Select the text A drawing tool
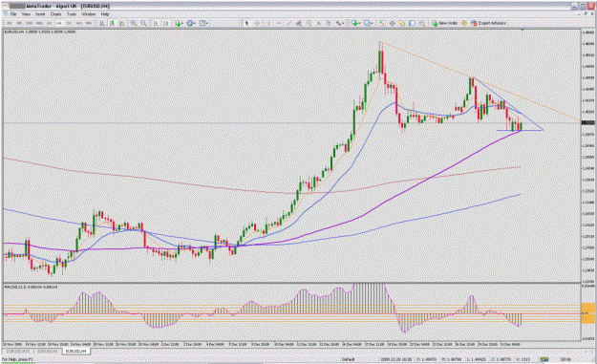This screenshot has height=364, width=597. (319, 23)
